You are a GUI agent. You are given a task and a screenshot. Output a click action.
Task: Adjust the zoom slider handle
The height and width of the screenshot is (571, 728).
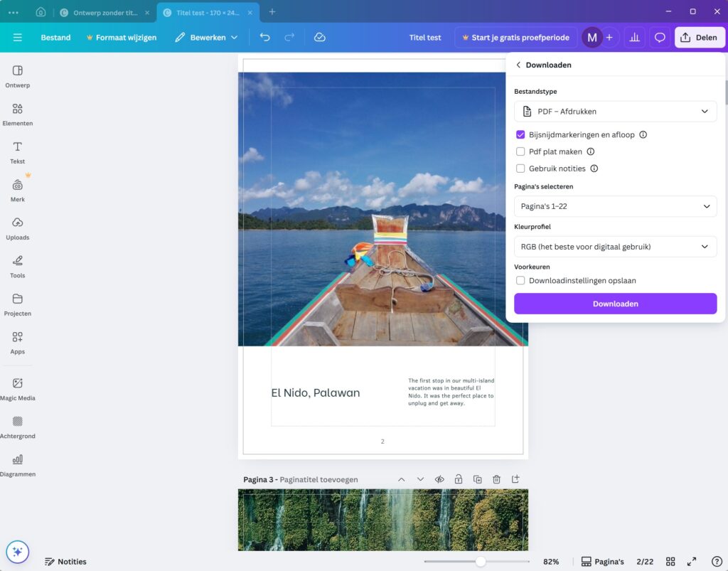[x=481, y=562]
